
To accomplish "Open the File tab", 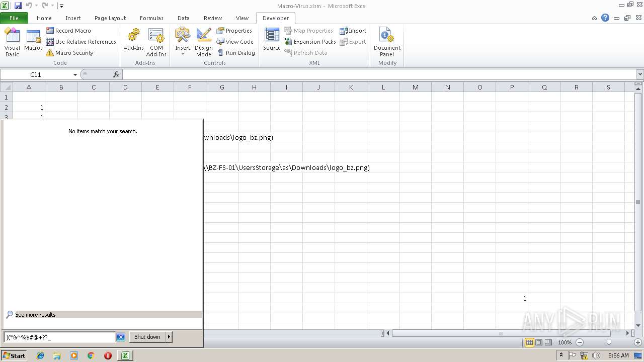I will click(14, 18).
